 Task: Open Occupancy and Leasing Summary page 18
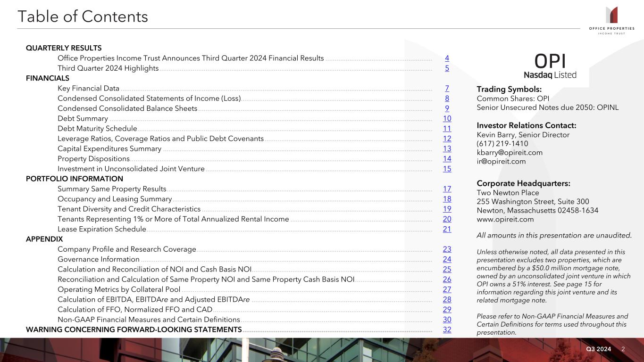click(x=447, y=199)
